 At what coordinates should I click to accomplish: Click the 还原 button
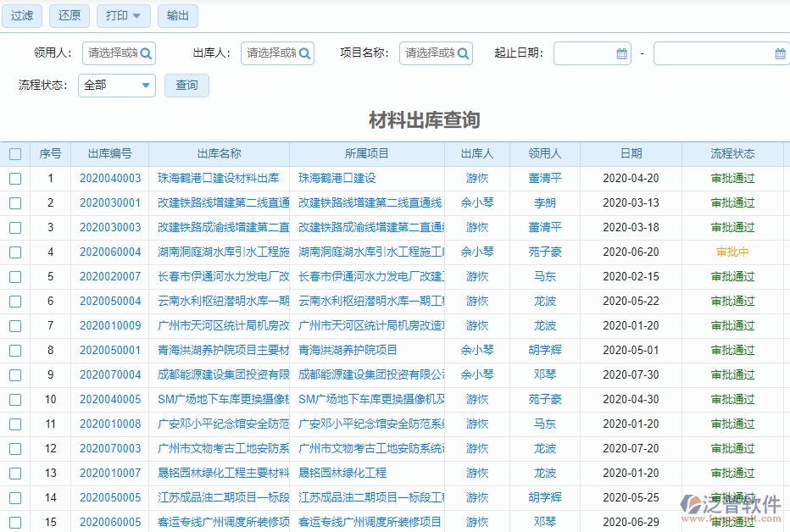69,15
